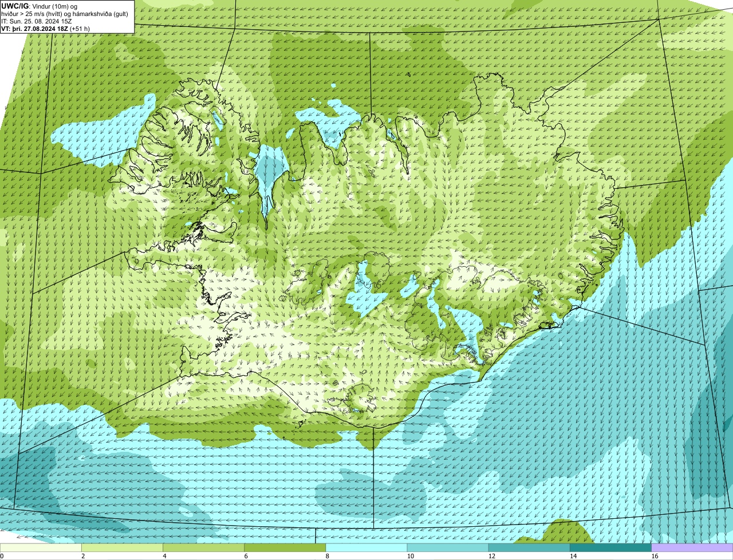Click the 'IT: Sun. 25. 08. 2024 15Z' text
The image size is (733, 560).
pos(37,21)
